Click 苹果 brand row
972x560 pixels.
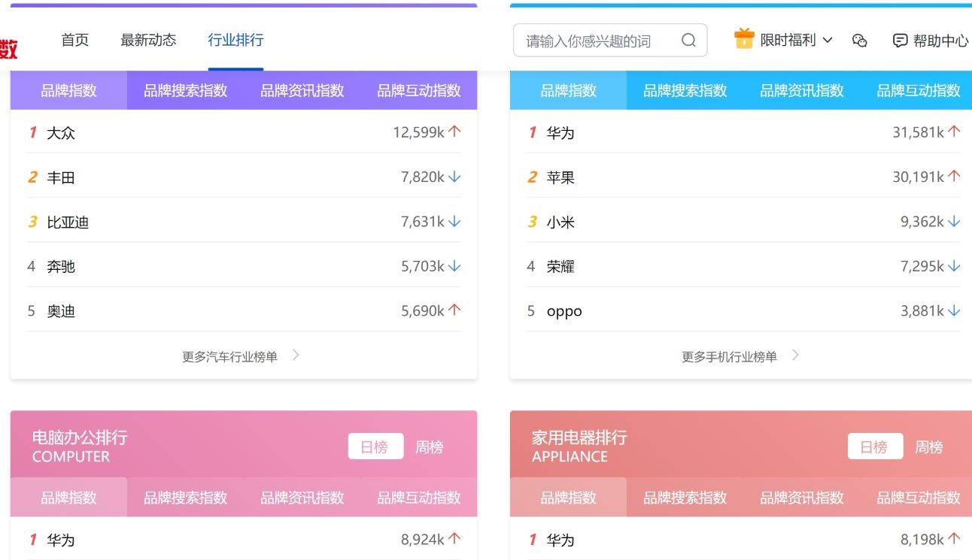pyautogui.click(x=743, y=177)
